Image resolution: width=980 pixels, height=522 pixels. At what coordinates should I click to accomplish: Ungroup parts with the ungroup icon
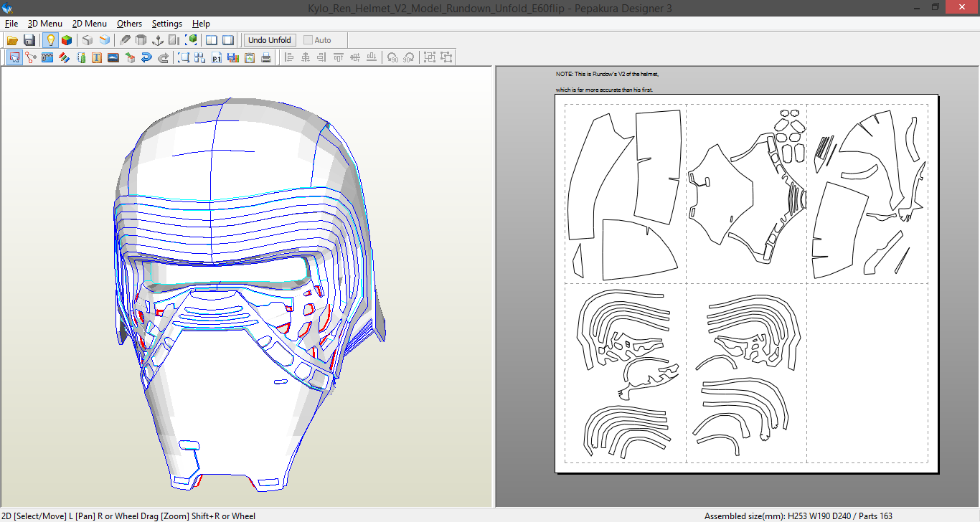tap(446, 57)
